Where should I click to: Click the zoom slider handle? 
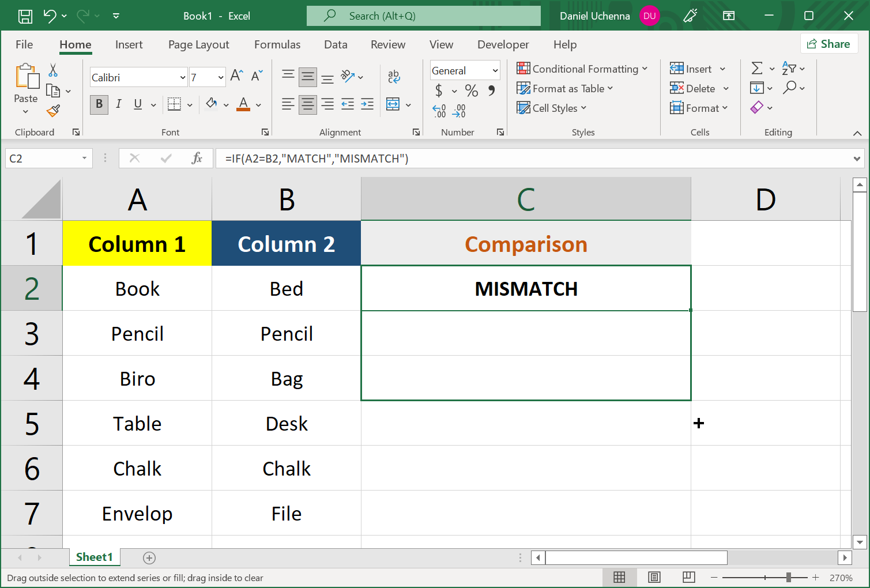point(788,577)
